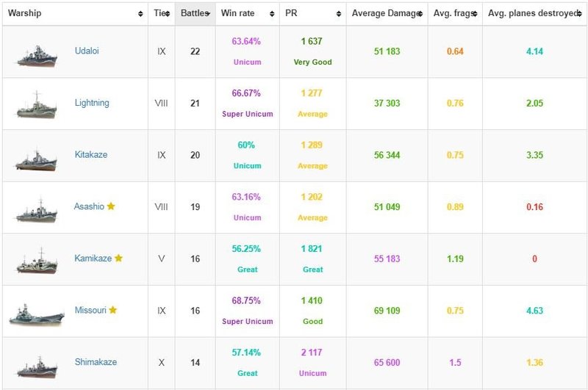The image size is (588, 390).
Task: Open the Shimakaze ship link
Action: click(96, 362)
